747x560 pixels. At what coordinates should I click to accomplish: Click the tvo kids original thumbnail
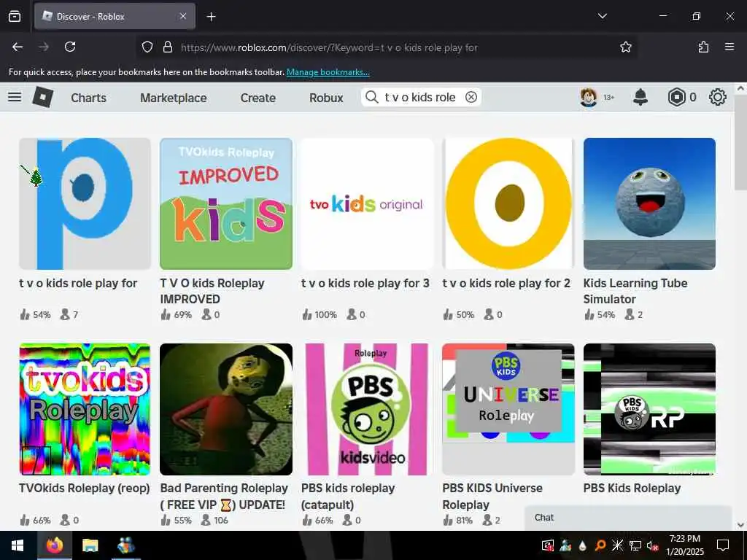pos(367,204)
